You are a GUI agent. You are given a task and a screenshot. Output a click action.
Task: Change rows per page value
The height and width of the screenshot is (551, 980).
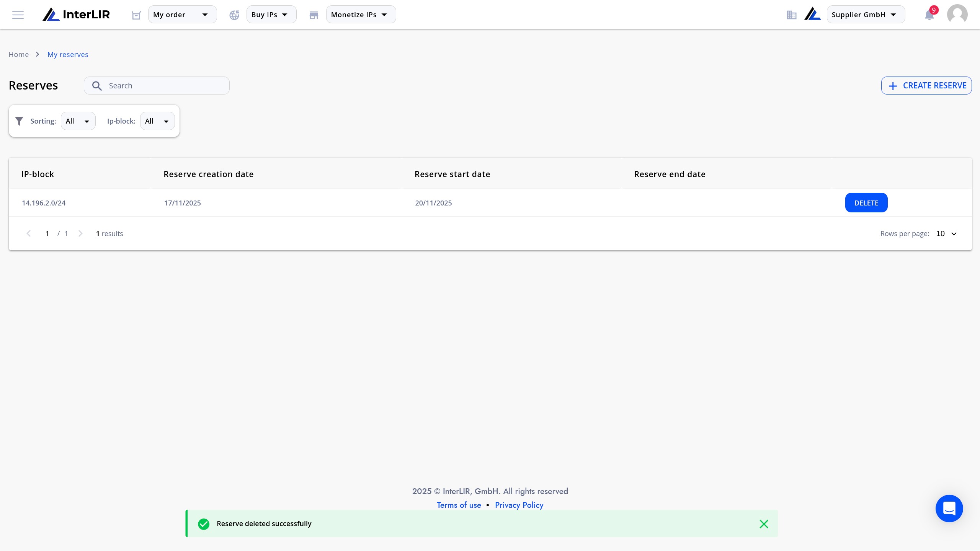pos(946,233)
